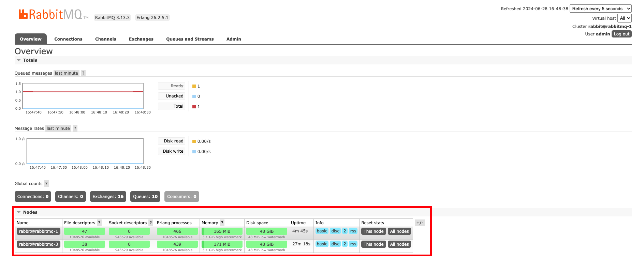Click the 171 MiB memory bar
The width and height of the screenshot is (644, 259).
click(x=222, y=244)
